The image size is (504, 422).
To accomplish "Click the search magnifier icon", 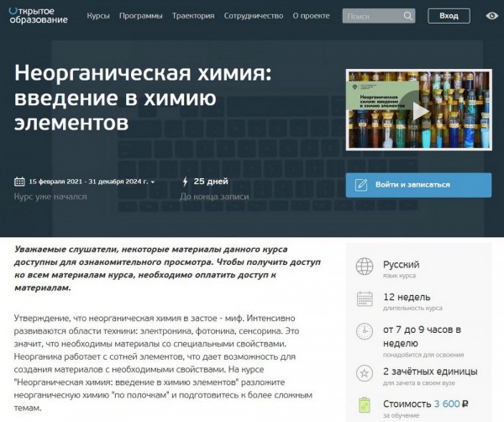I will pos(407,16).
